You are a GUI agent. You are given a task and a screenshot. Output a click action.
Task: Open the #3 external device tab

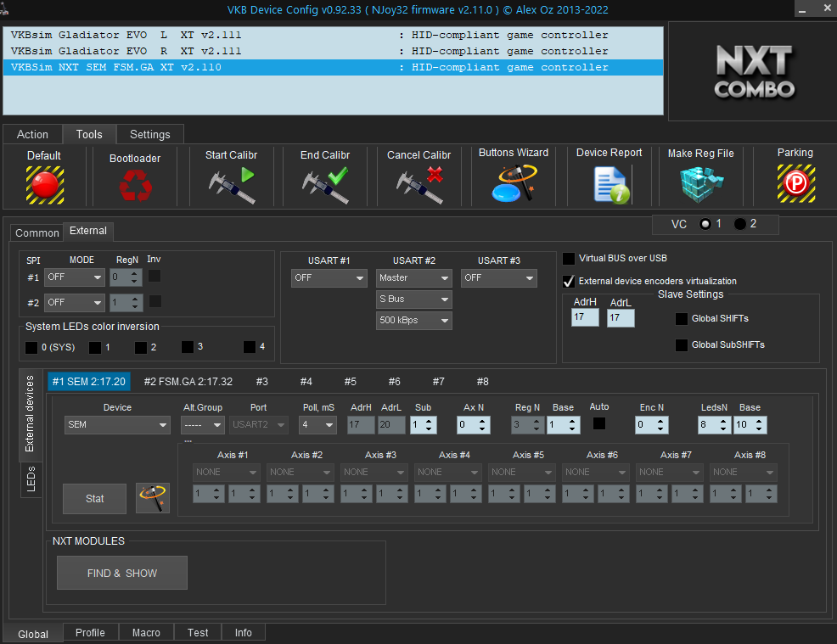click(261, 382)
